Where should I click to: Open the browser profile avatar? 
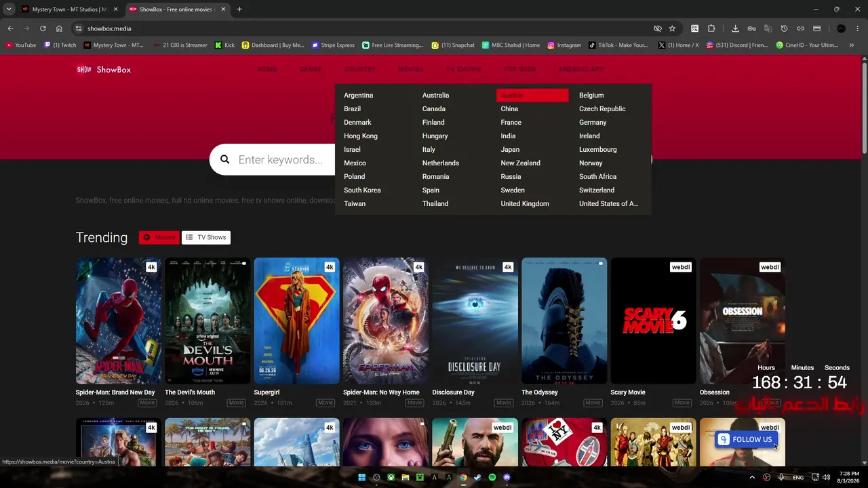pyautogui.click(x=841, y=28)
